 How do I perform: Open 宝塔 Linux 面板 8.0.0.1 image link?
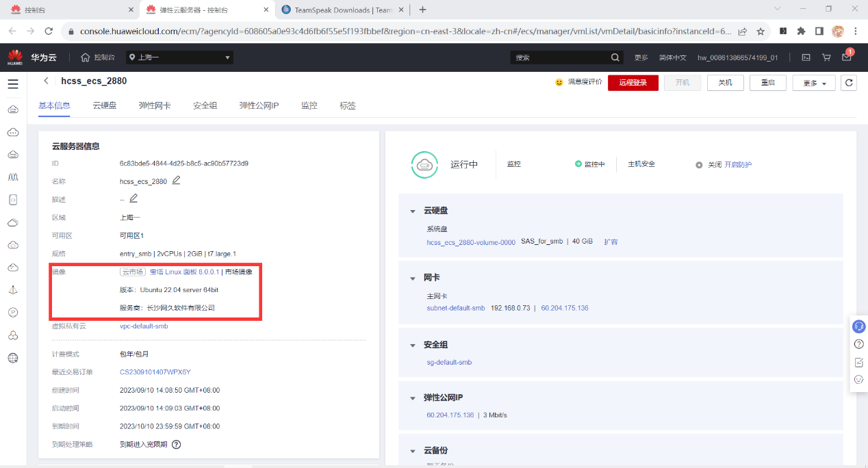point(184,272)
